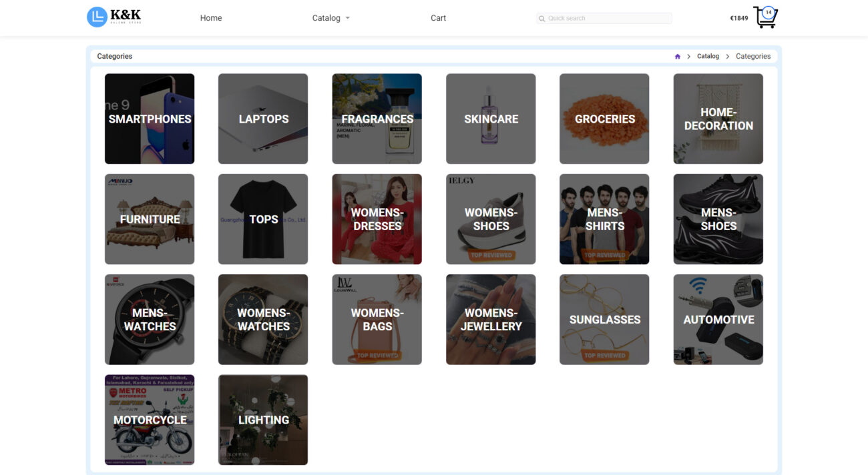Open the Automotive category

click(x=718, y=320)
